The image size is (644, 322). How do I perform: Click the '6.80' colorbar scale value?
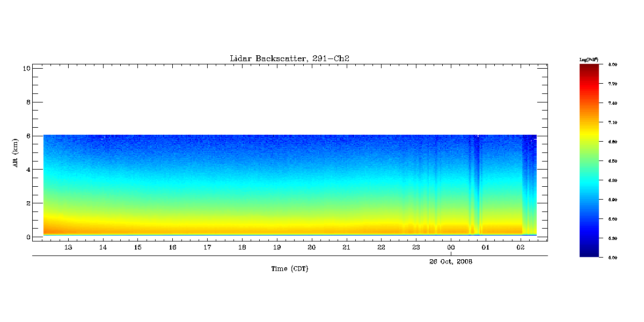pos(613,142)
